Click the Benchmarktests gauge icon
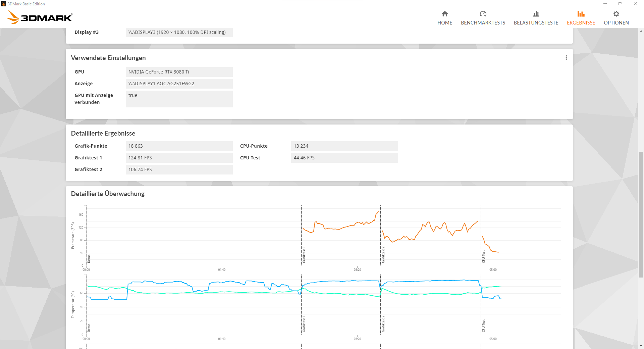 click(x=483, y=14)
